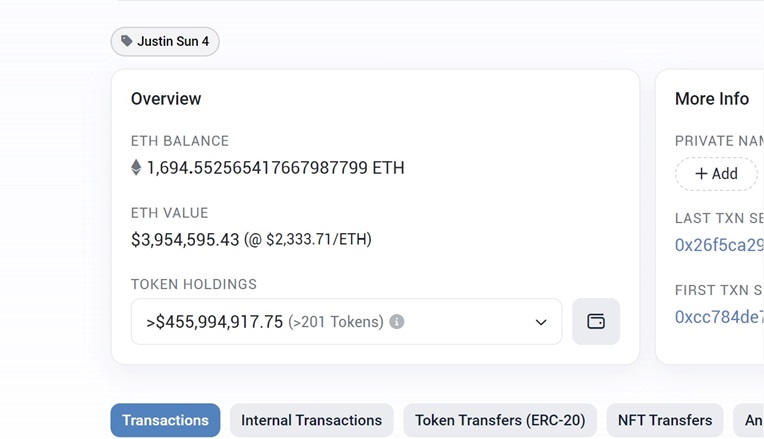Open the last transaction hash link 0x26f5ca29

click(x=719, y=245)
